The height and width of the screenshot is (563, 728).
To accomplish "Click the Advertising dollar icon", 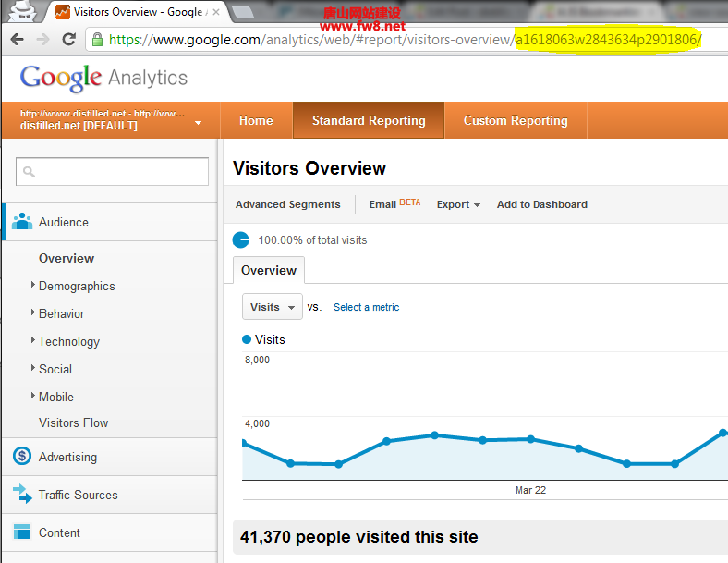I will coord(22,456).
